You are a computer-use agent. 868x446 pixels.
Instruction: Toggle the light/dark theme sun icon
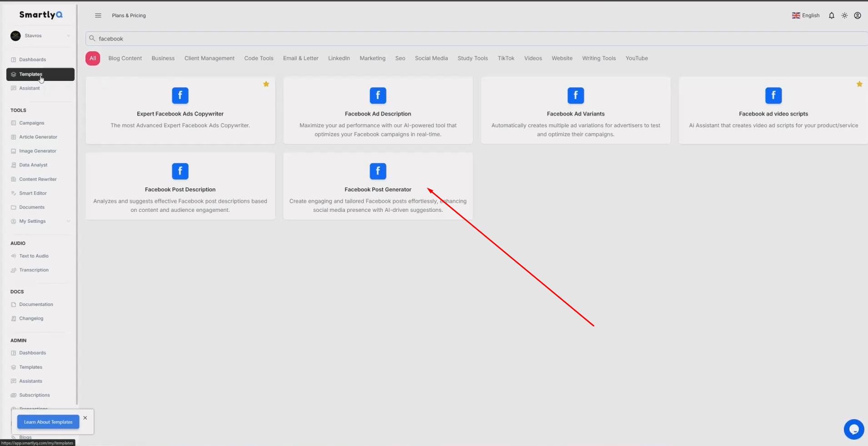844,15
